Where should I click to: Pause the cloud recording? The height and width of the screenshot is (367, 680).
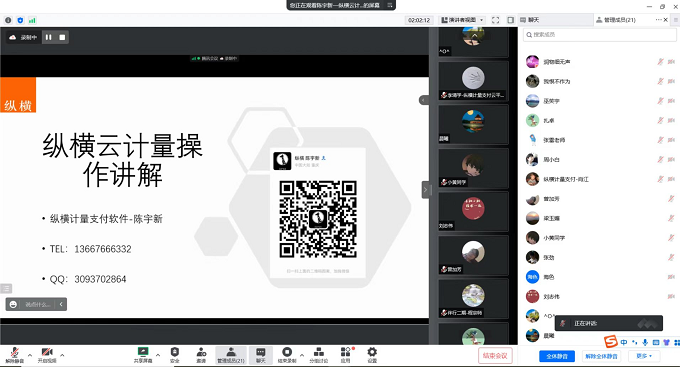[x=49, y=37]
